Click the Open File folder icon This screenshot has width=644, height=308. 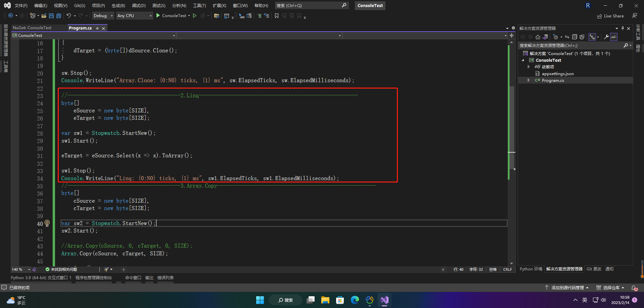(44, 15)
